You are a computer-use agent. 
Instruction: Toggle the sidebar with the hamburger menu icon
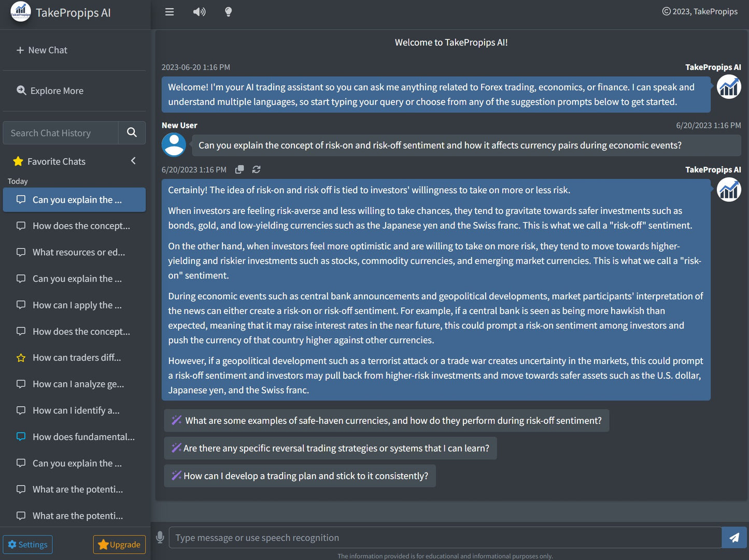click(169, 12)
